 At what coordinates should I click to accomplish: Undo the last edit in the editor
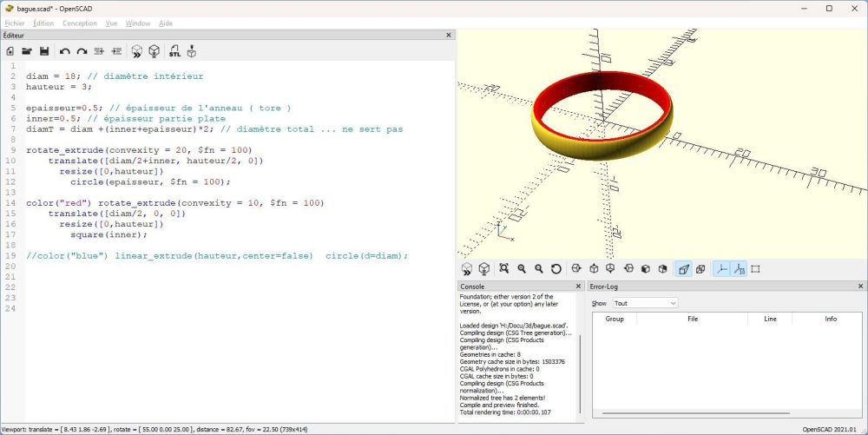65,51
